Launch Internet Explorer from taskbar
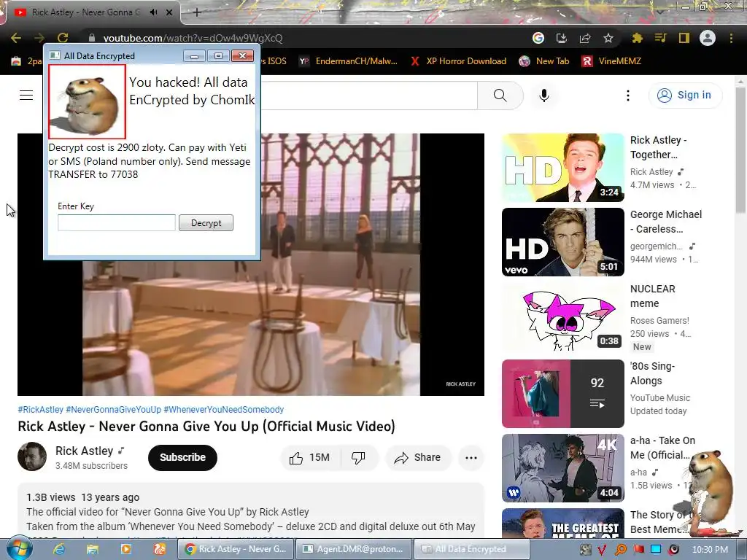Screen dimensions: 747x560 [59, 549]
